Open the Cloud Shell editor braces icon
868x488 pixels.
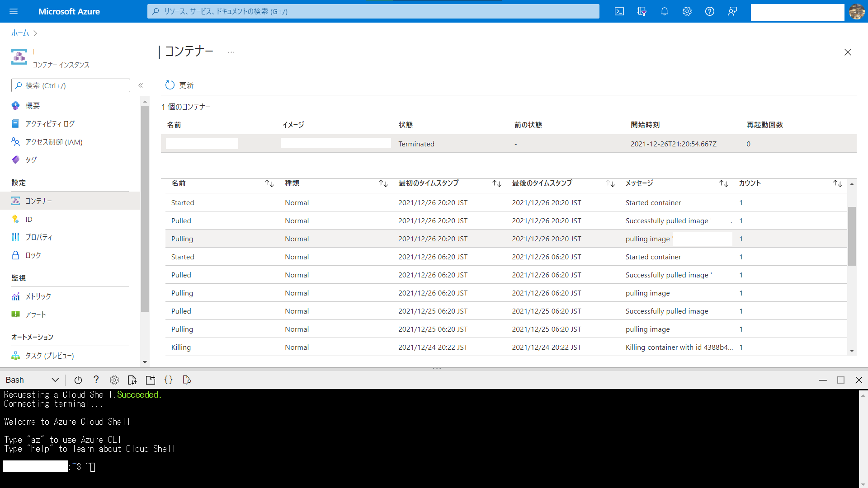tap(169, 380)
